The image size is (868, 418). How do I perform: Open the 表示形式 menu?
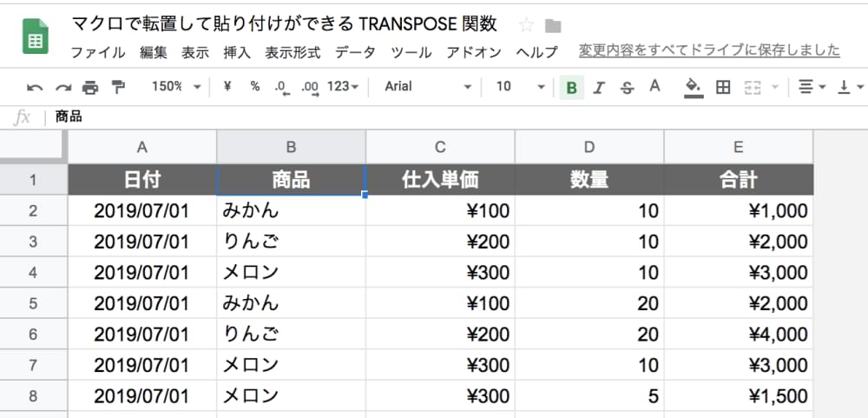pos(293,53)
